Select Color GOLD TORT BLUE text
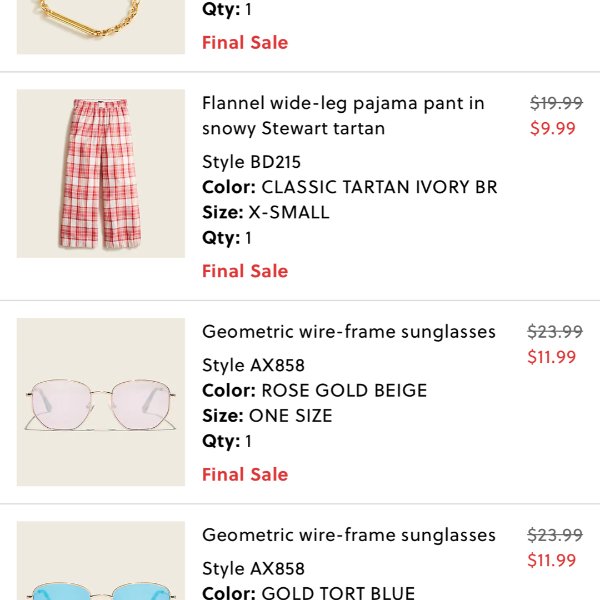600x600 pixels. tap(308, 592)
